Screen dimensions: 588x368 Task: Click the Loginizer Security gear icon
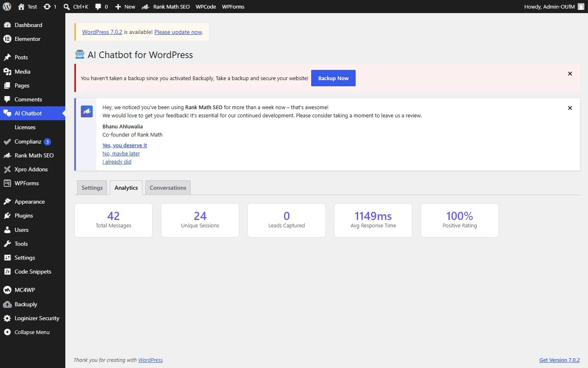7,318
